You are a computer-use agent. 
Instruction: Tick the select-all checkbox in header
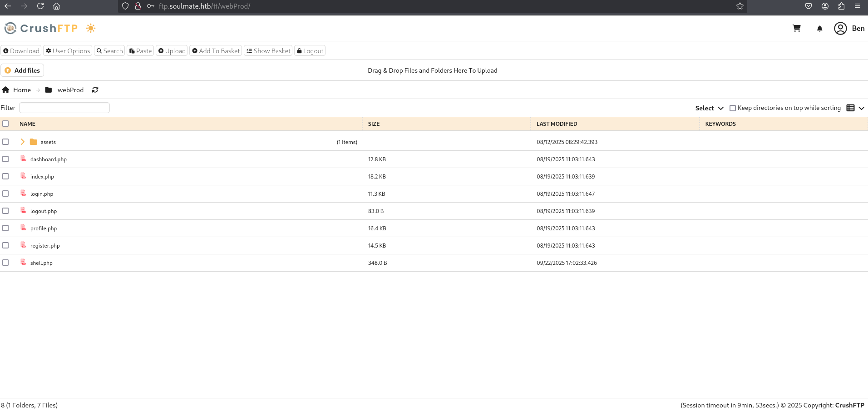coord(5,124)
